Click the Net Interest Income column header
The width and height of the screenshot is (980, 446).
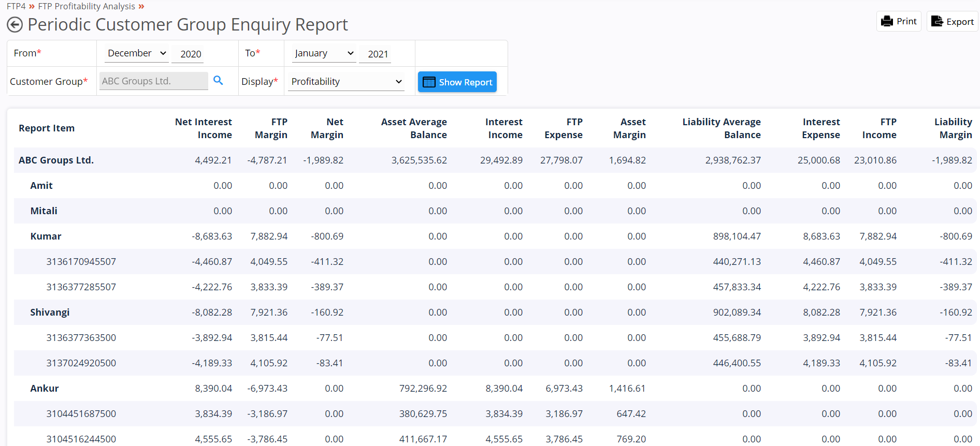pos(204,128)
